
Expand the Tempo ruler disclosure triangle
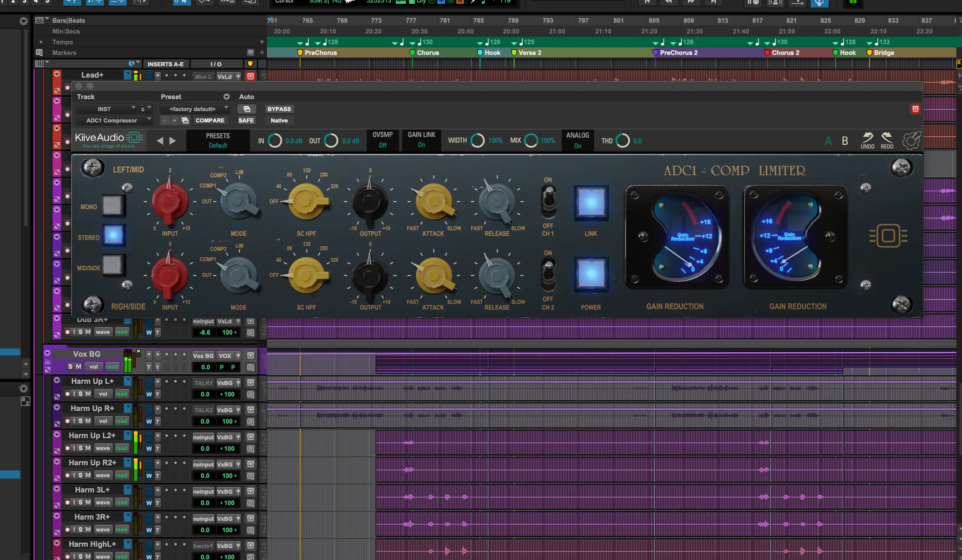(41, 42)
